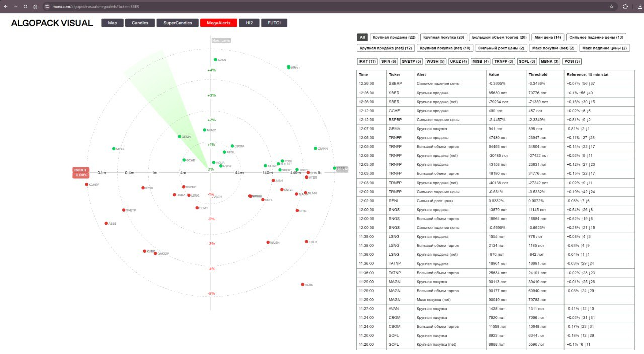Reload the page with the refresh icon
The width and height of the screenshot is (644, 354).
coord(25,6)
